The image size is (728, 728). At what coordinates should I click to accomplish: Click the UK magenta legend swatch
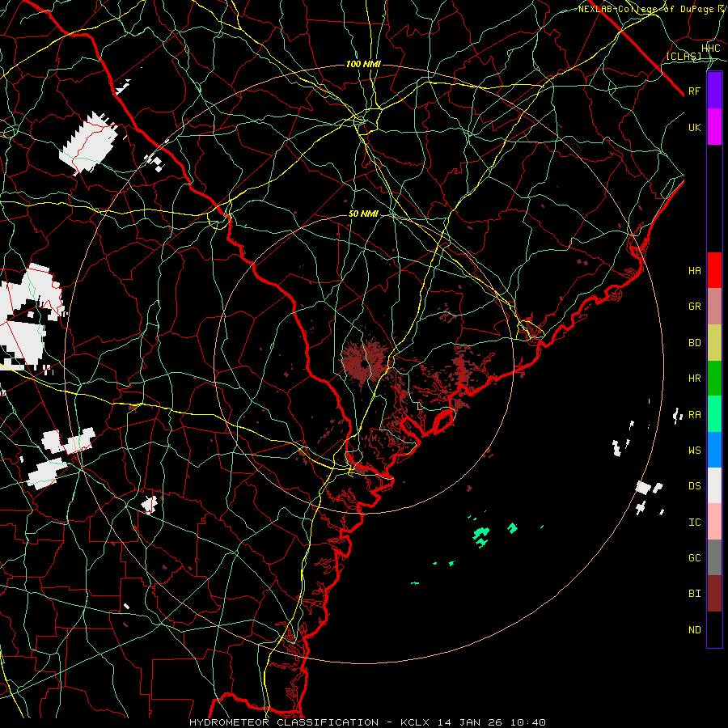pyautogui.click(x=714, y=127)
